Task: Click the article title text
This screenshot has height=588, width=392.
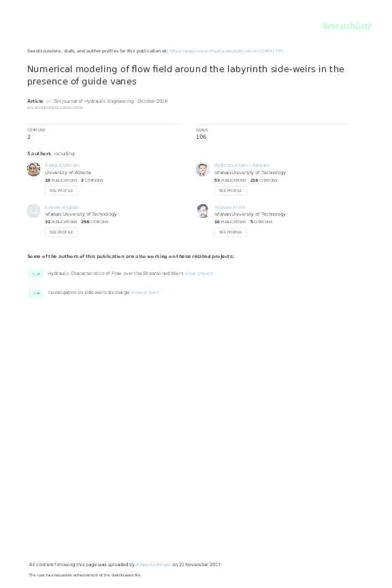Action: [186, 75]
